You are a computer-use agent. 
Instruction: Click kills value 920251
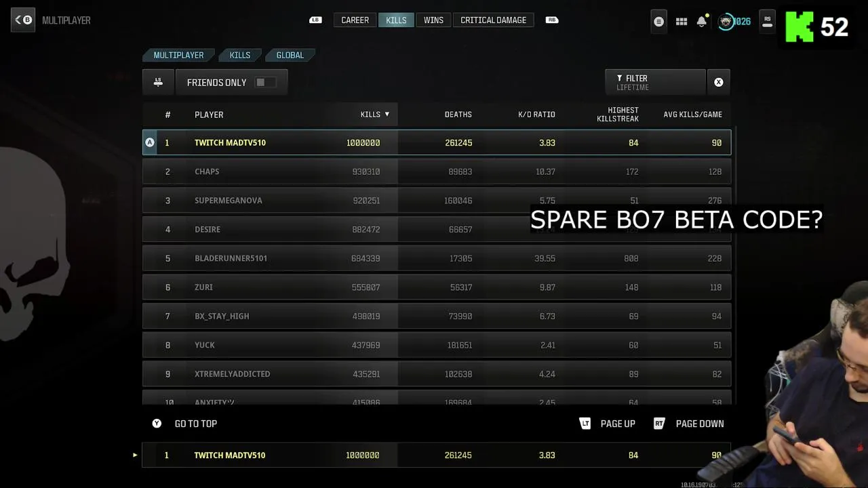coord(366,201)
